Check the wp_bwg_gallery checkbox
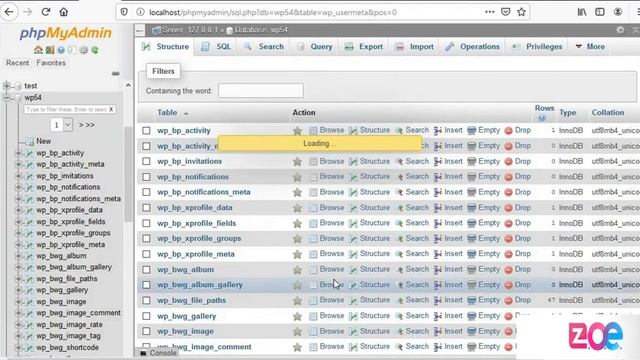Screen dimensions: 640x360 (x=146, y=316)
